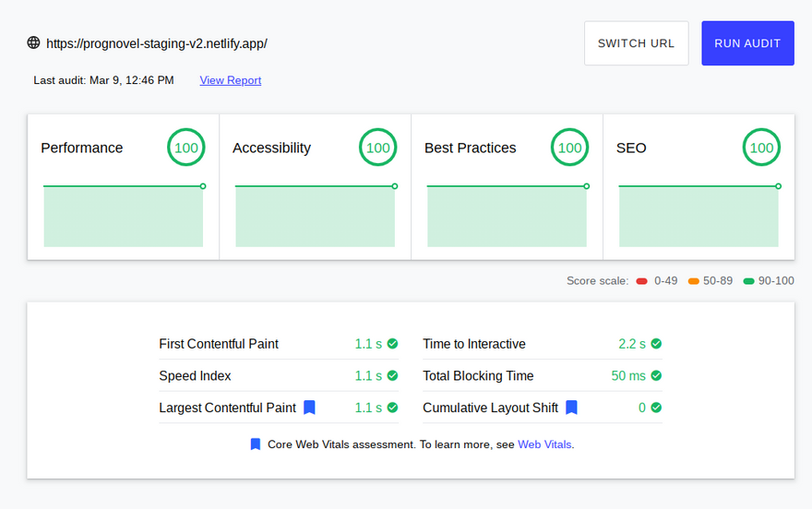Open the View Report link

click(231, 80)
